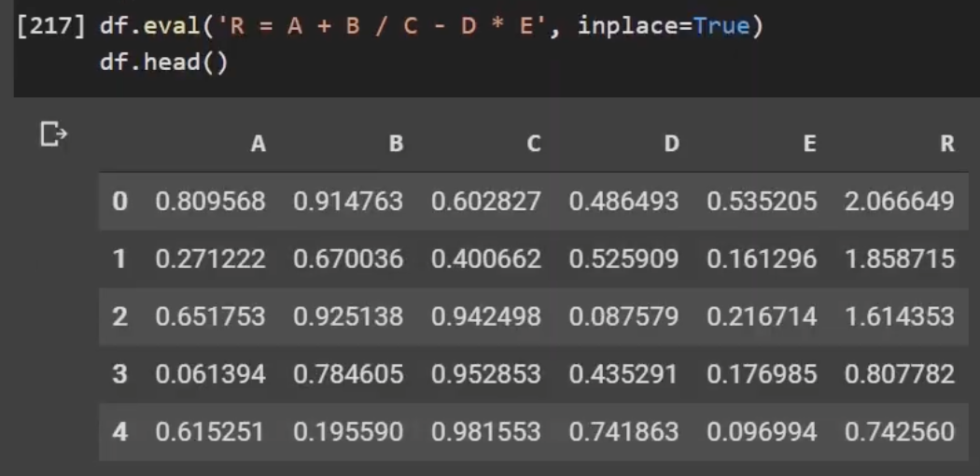
Task: Click cell value 0.176985
Action: (x=762, y=374)
